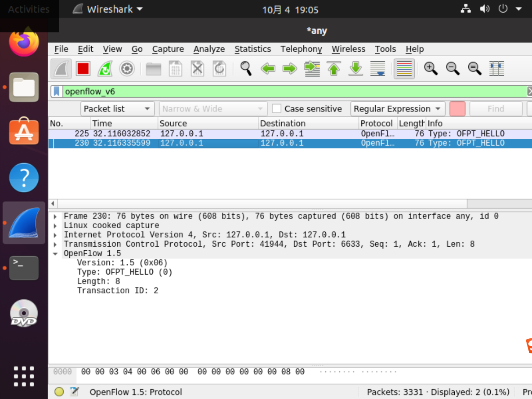This screenshot has width=532, height=399.
Task: Select the Version: 1.5 (0x06) field
Action: (x=122, y=263)
